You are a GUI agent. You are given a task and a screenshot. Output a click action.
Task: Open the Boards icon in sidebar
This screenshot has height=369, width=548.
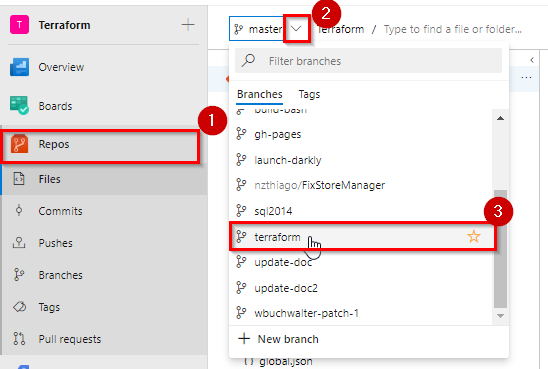(x=19, y=106)
